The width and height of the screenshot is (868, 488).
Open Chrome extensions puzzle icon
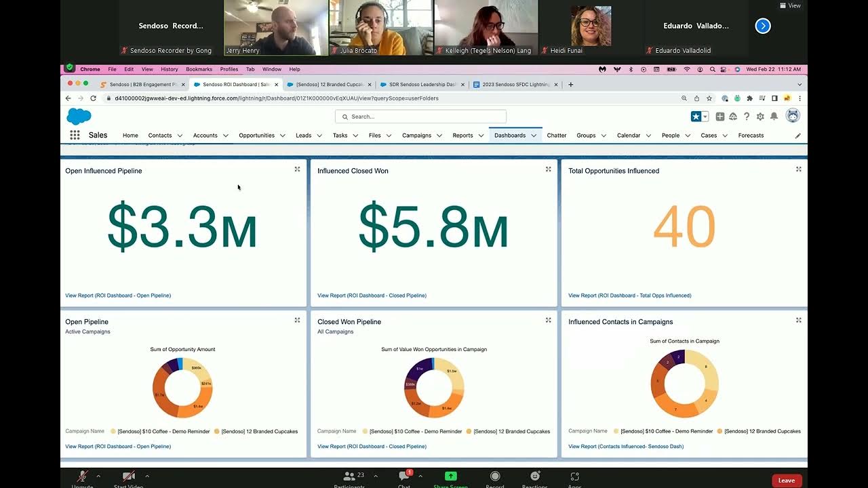pos(749,98)
